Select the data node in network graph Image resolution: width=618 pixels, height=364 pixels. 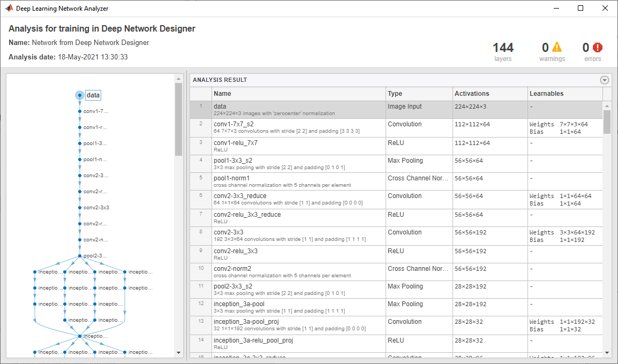[93, 95]
